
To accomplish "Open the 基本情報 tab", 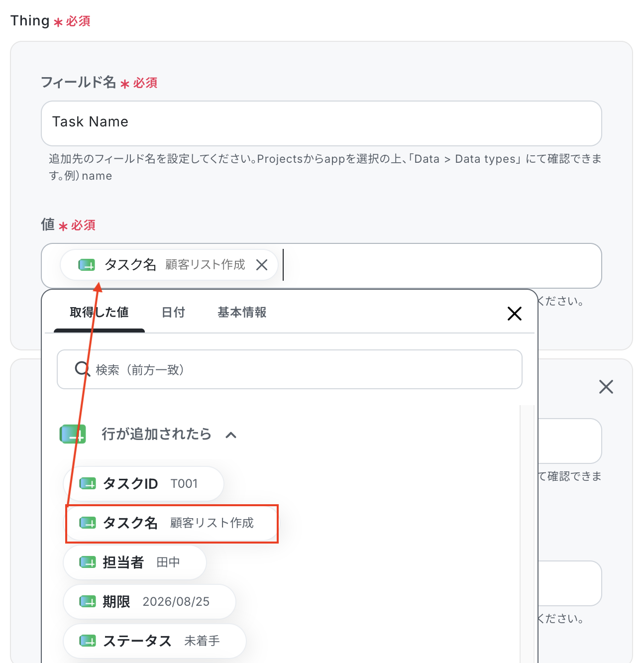I will coord(242,313).
